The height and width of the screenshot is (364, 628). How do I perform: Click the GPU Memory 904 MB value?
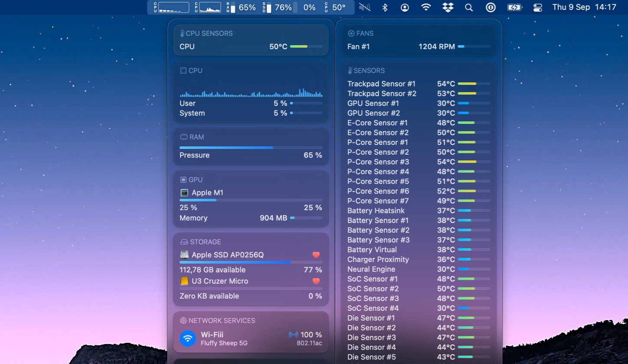[273, 218]
